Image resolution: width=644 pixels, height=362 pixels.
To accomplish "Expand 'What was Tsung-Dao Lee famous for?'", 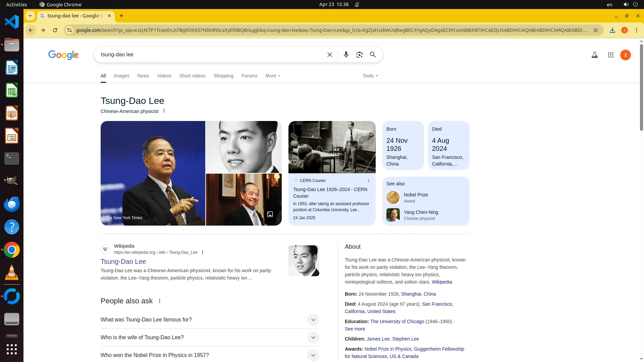I will 313,319.
